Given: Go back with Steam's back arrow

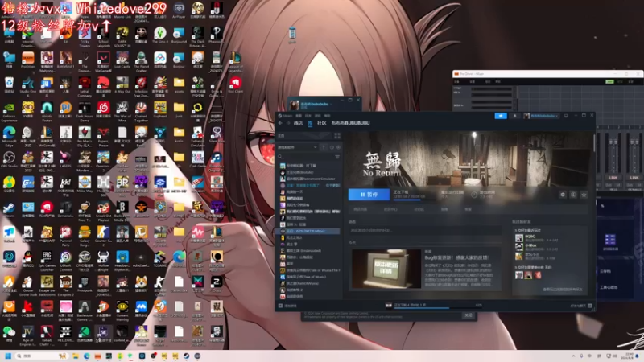Looking at the screenshot, I should 280,123.
